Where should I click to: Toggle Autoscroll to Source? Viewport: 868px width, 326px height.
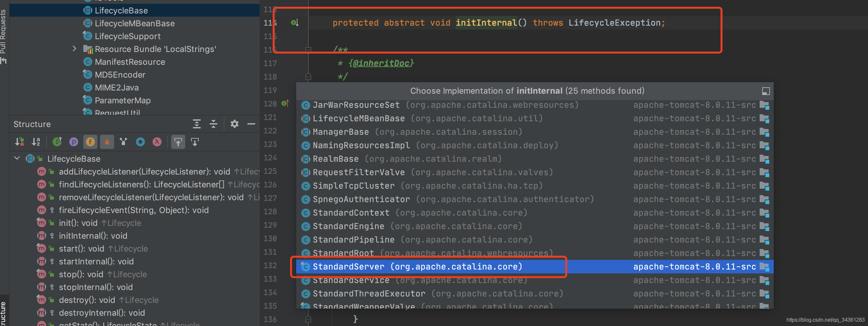pos(178,142)
